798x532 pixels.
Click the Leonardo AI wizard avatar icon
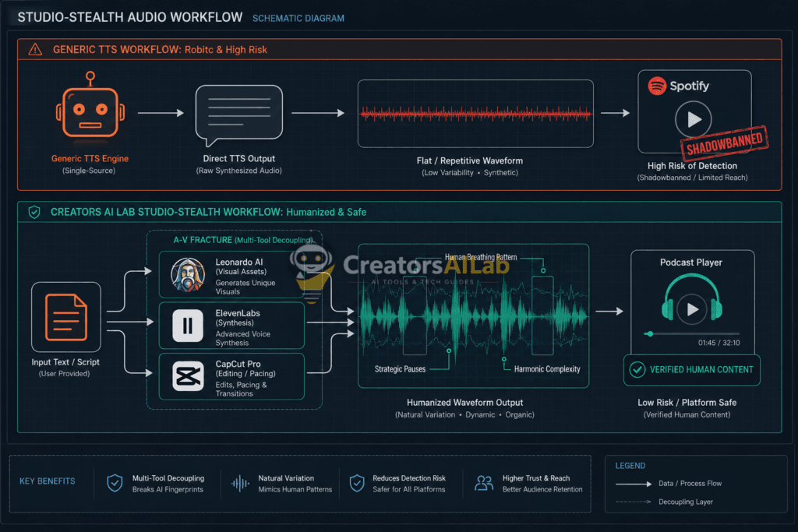188,274
